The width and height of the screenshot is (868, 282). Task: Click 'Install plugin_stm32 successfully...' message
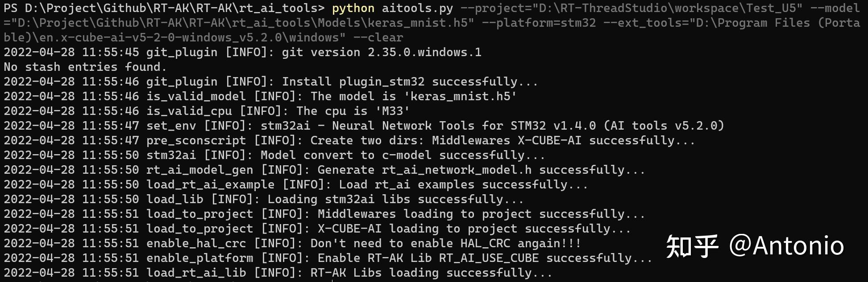[410, 82]
